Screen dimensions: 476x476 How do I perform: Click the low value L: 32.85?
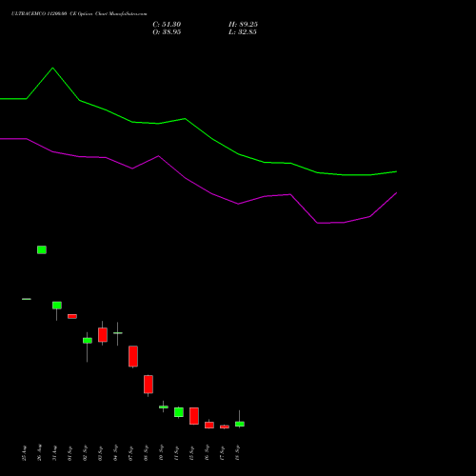(243, 32)
